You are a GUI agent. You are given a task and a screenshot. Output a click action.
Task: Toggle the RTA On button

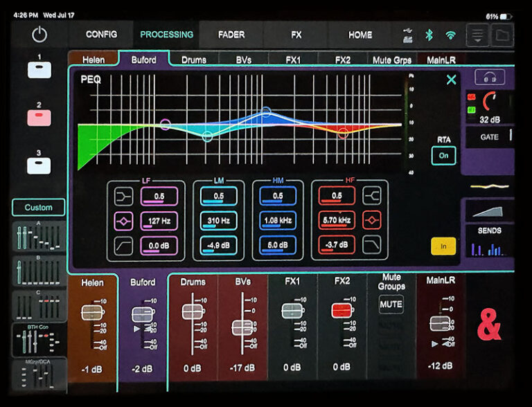point(443,156)
